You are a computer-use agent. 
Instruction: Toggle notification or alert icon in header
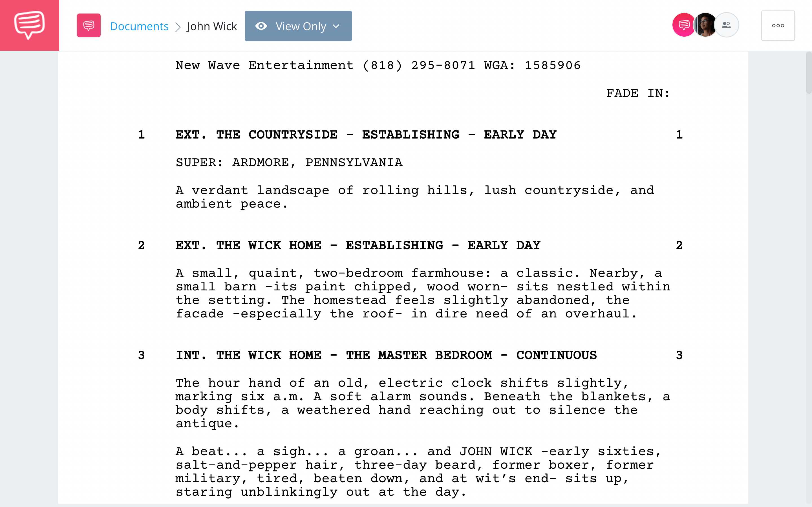pyautogui.click(x=684, y=25)
